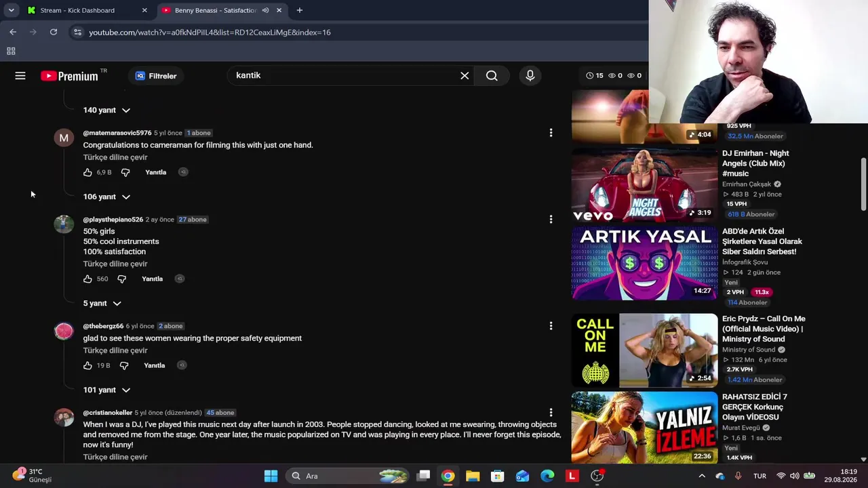Viewport: 868px width, 488px height.
Task: Click the Chrome address bar URL
Action: pos(210,32)
